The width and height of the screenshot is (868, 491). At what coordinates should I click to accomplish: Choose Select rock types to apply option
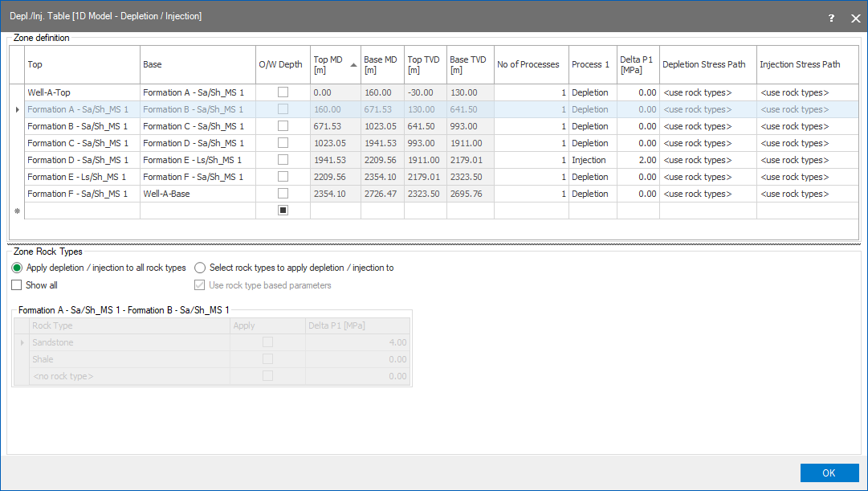201,268
